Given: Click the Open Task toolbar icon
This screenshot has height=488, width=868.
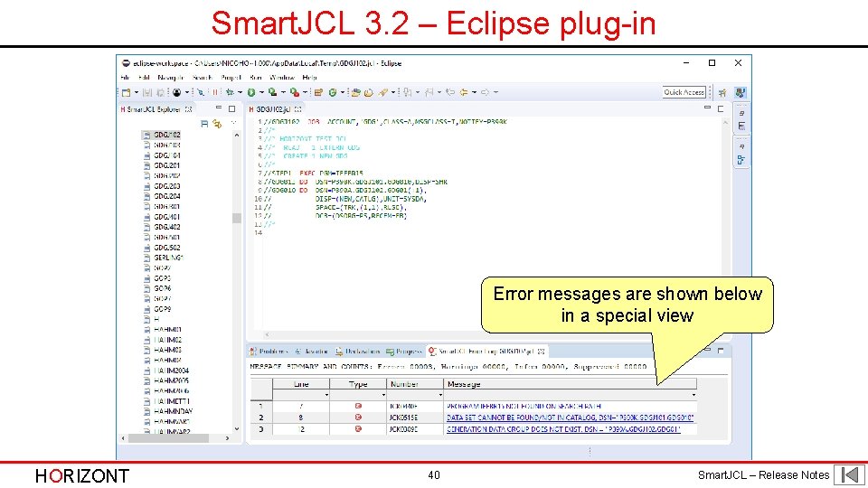Looking at the screenshot, I should (369, 92).
